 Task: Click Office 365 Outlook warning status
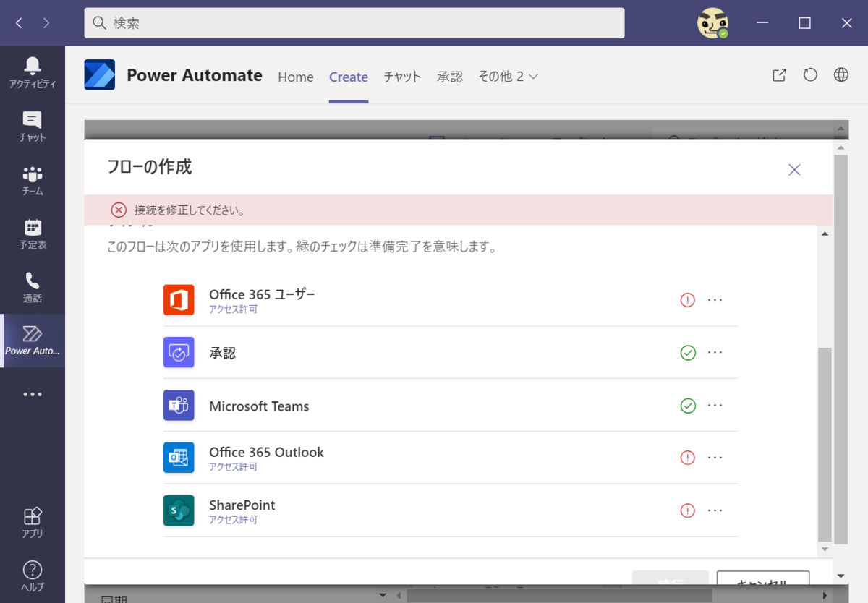click(x=688, y=458)
